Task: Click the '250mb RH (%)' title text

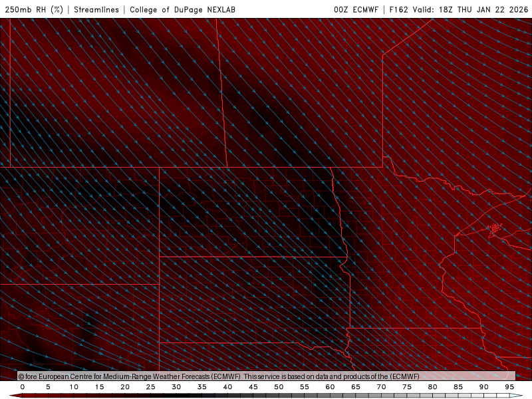Action: (34, 9)
